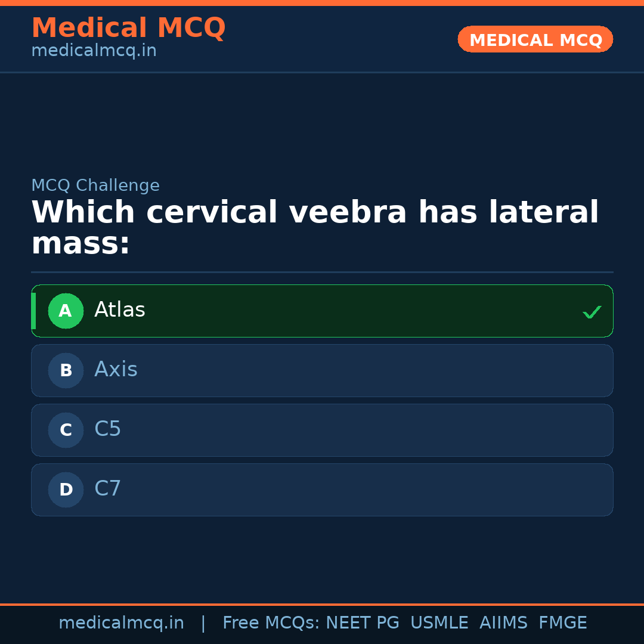Viewport: 644px width, 644px height.
Task: Click the C letter circle icon
Action: pyautogui.click(x=66, y=430)
